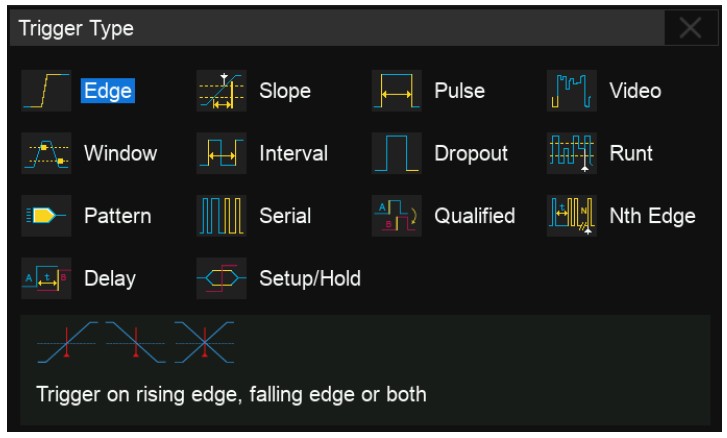Choose the Nth Edge text label
This screenshot has height=438, width=727.
(652, 215)
